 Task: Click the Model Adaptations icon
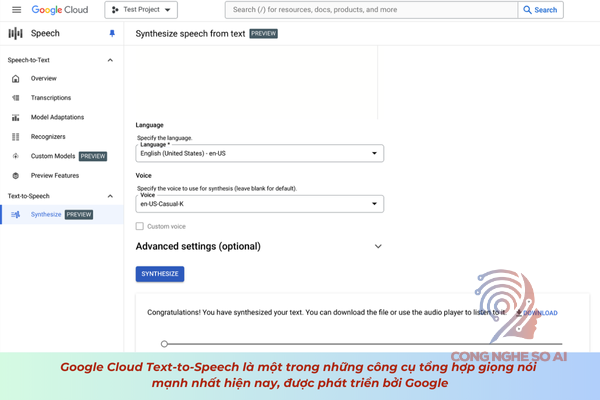point(16,117)
